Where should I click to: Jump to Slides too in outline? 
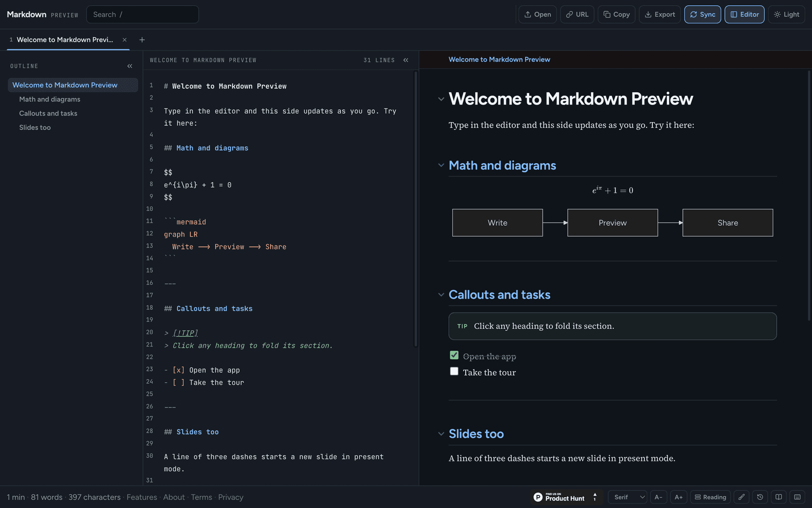[x=35, y=127]
